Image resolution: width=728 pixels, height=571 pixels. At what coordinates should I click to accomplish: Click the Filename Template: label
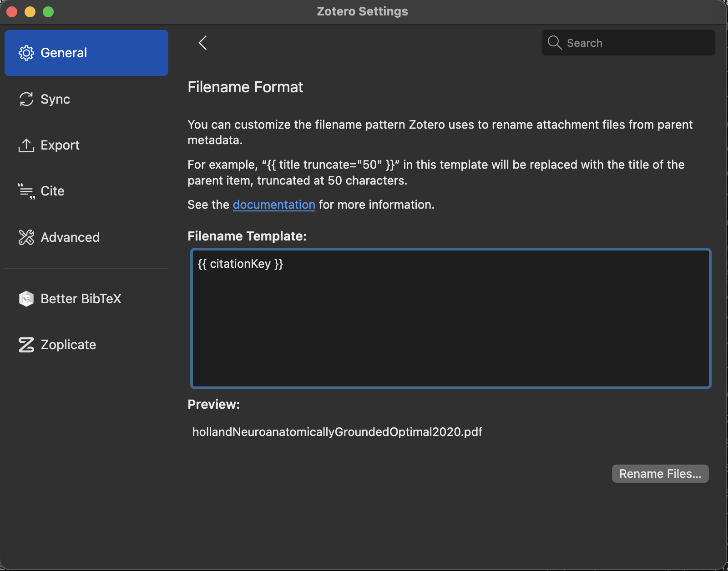(x=247, y=236)
